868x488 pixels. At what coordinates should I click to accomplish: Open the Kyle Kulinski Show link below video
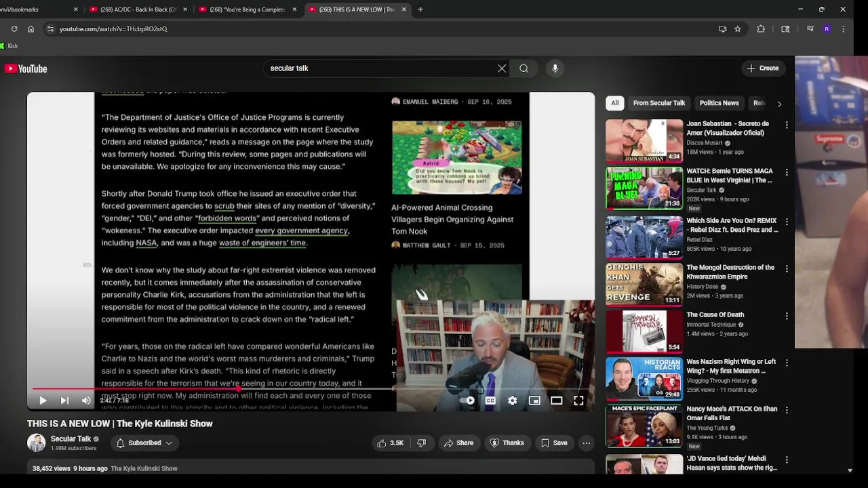(x=144, y=469)
